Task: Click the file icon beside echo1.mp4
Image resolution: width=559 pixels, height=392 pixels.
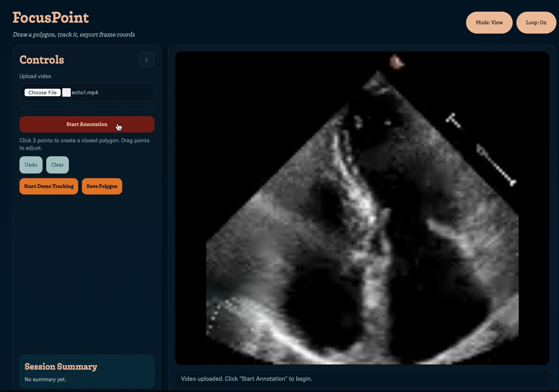Action: [x=66, y=92]
